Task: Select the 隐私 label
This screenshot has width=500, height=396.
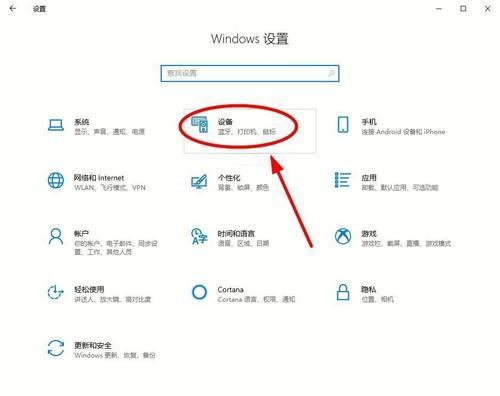Action: tap(369, 289)
